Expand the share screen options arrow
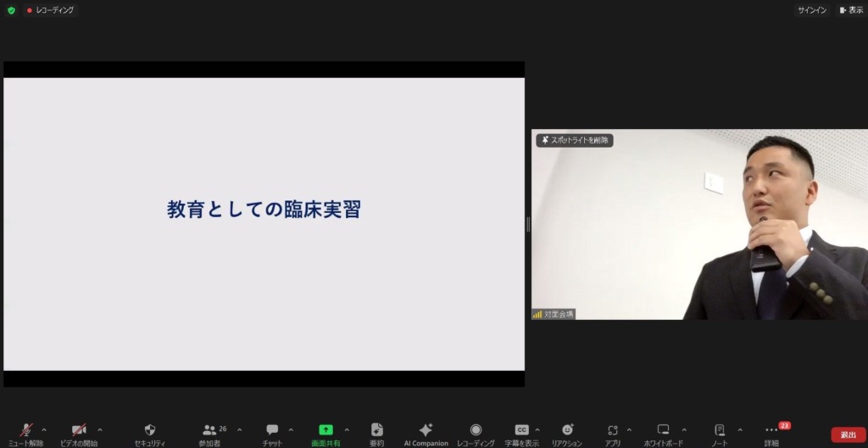Image resolution: width=868 pixels, height=448 pixels. (347, 429)
